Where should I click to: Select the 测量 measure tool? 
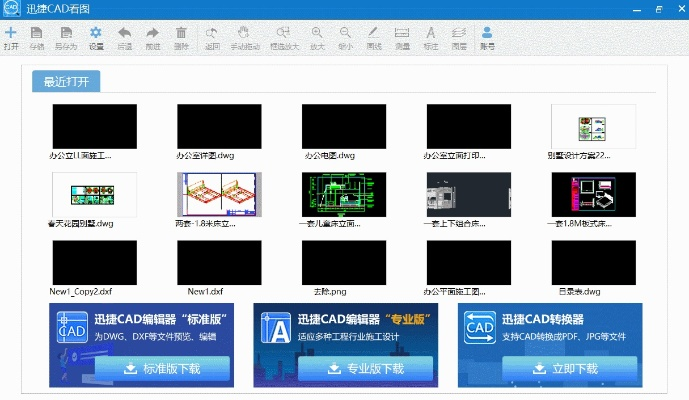402,33
